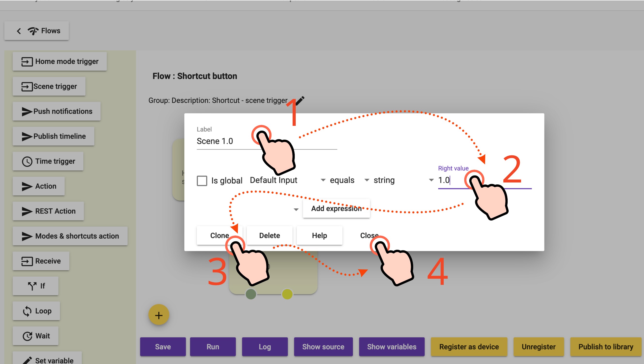Add a Time trigger node

point(48,161)
